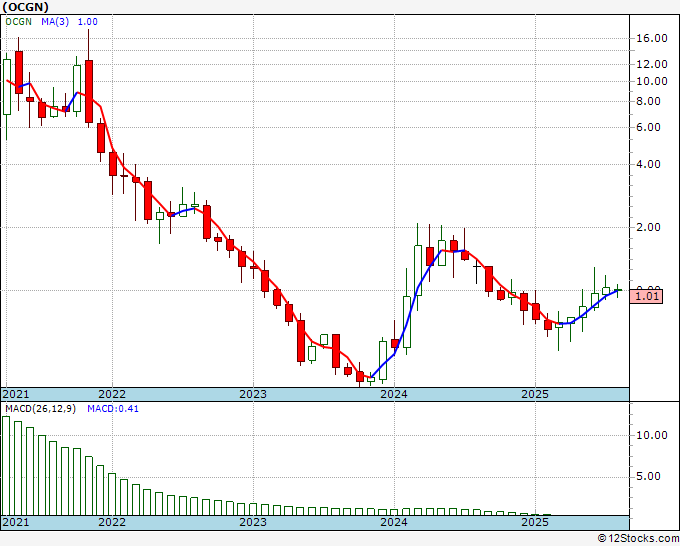
Task: Click the 16.00 price axis label
Action: [x=652, y=39]
